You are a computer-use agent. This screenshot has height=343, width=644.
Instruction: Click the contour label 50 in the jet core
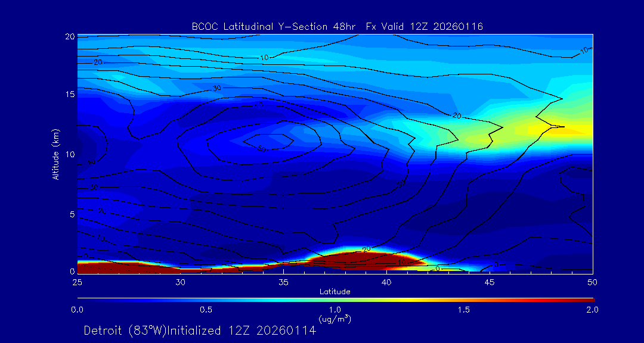(262, 149)
